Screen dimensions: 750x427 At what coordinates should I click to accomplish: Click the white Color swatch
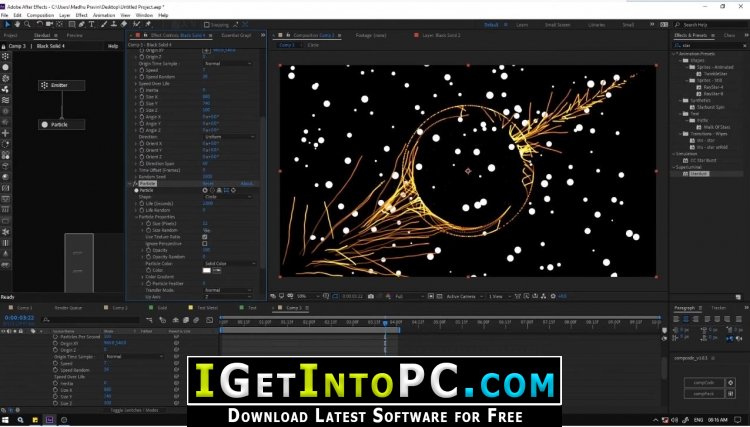click(207, 270)
